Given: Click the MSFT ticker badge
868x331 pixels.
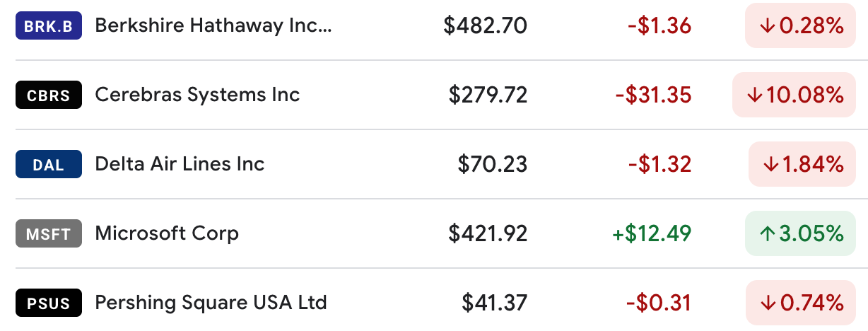Looking at the screenshot, I should click(49, 234).
